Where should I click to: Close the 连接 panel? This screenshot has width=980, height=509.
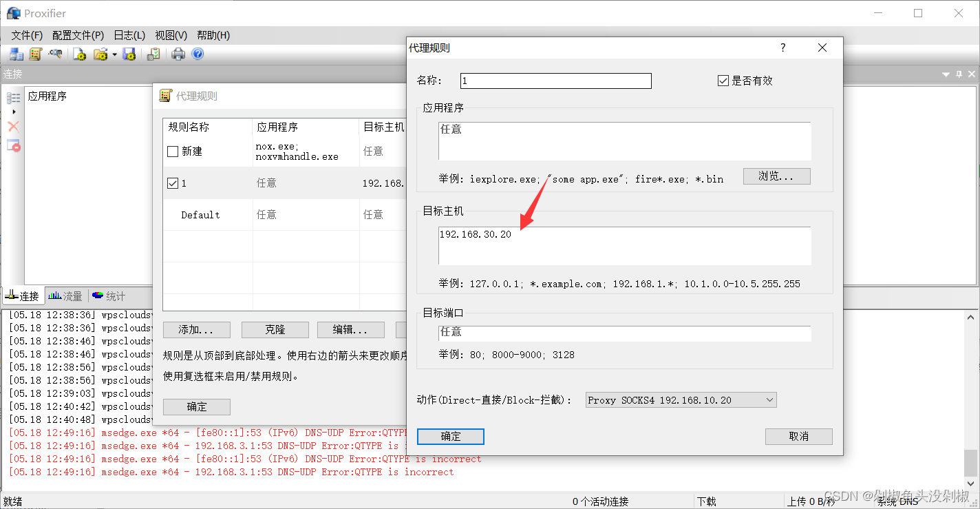pos(972,74)
